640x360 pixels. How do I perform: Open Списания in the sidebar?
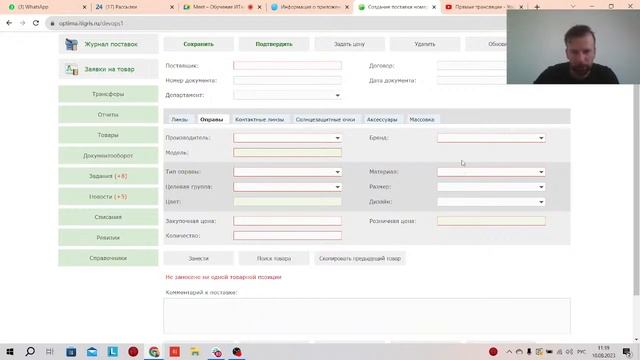pos(108,217)
